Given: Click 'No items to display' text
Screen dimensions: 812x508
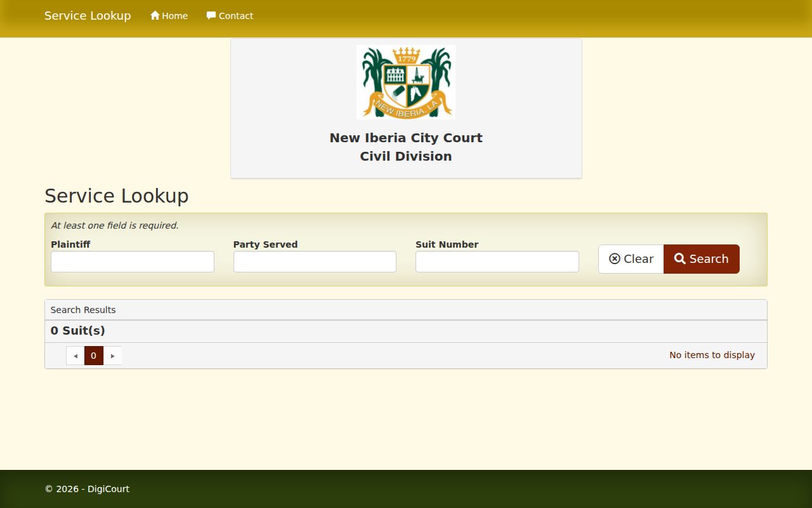Looking at the screenshot, I should point(712,355).
